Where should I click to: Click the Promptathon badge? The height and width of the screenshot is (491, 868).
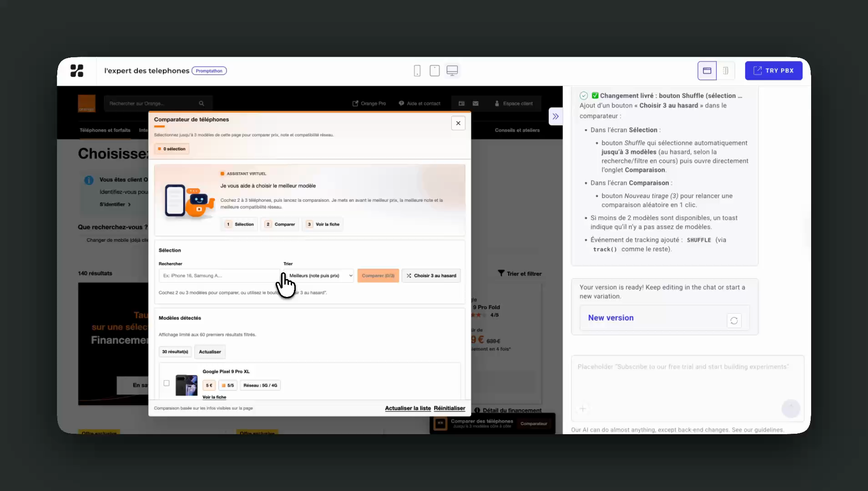[209, 71]
